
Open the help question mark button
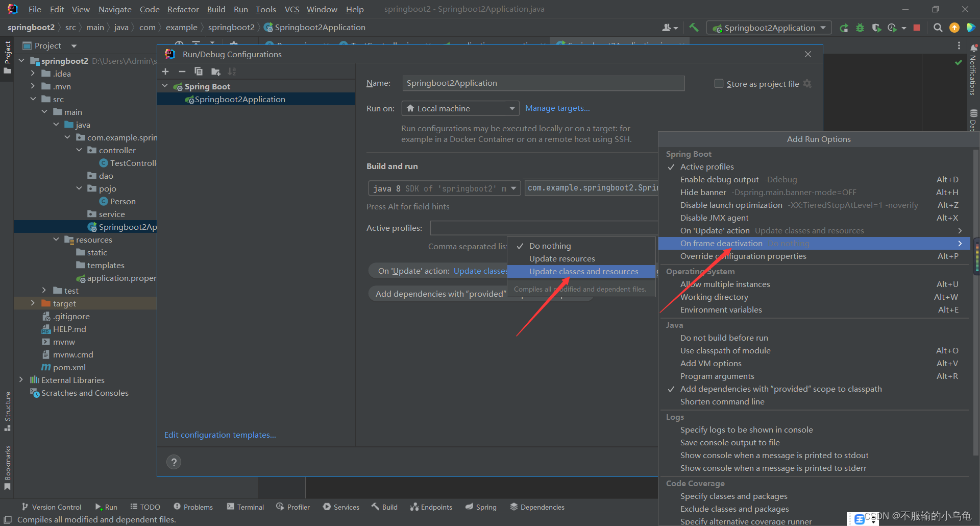point(174,462)
